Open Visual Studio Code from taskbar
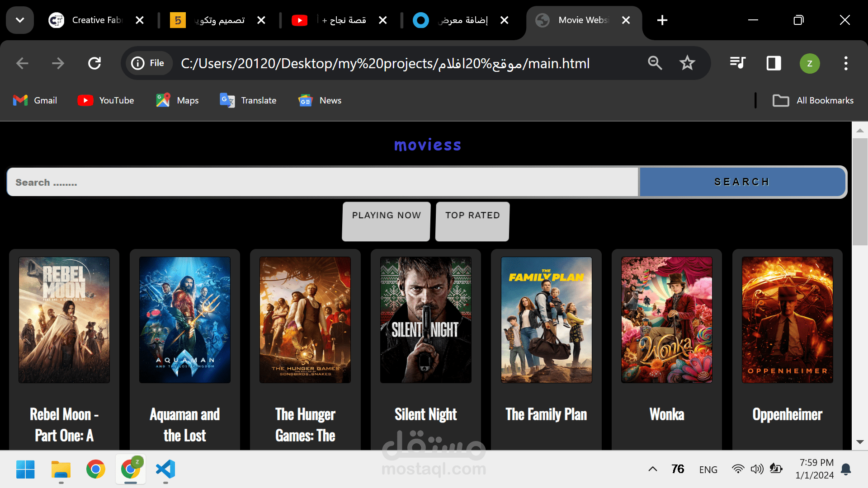868x488 pixels. click(x=165, y=469)
